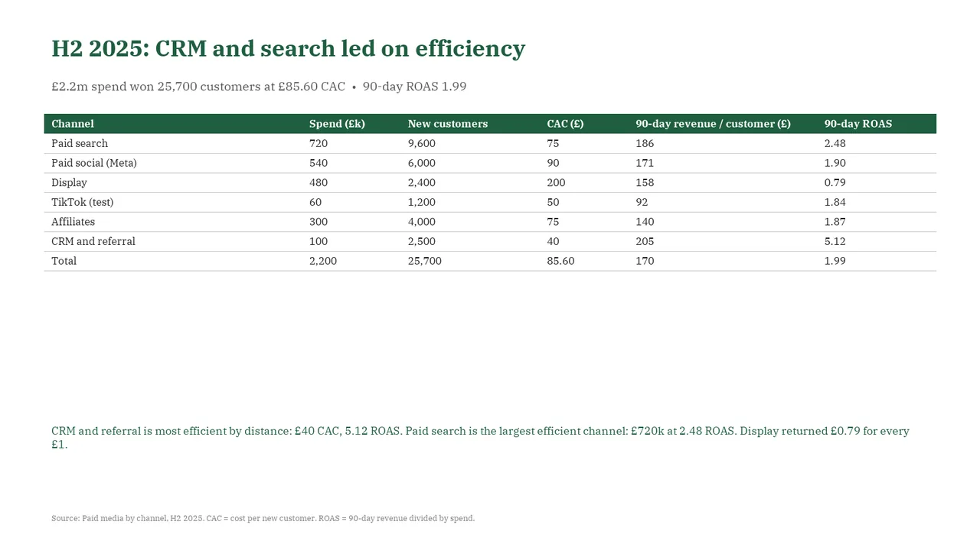980x551 pixels.
Task: Click Paid search spend value 720
Action: 318,143
